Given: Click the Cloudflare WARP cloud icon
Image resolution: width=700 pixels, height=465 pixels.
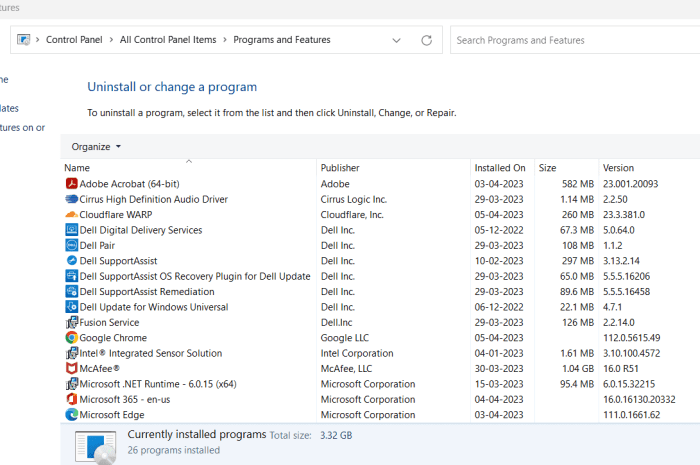Looking at the screenshot, I should click(71, 215).
